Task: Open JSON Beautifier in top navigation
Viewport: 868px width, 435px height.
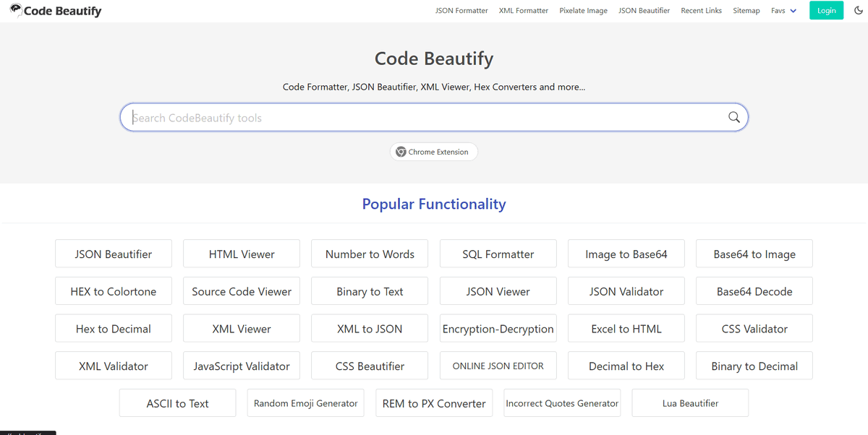Action: 644,11
